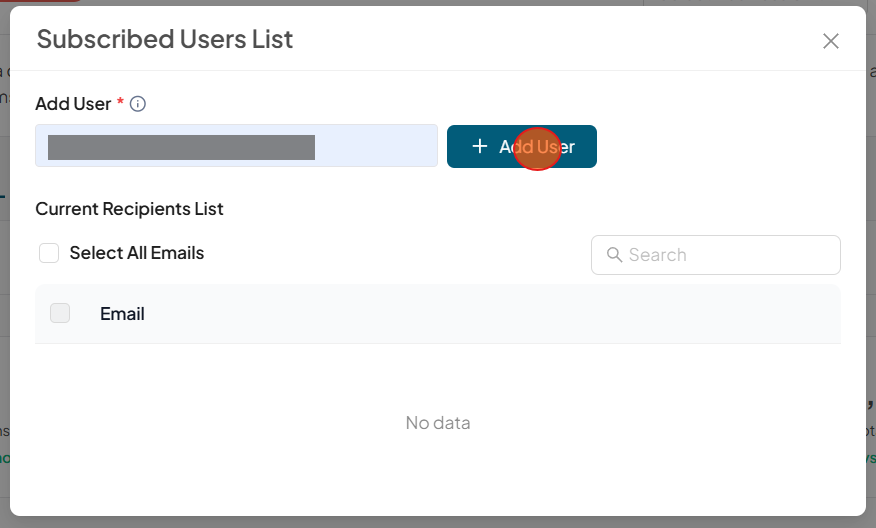Click the plus icon on Add User button

point(479,146)
